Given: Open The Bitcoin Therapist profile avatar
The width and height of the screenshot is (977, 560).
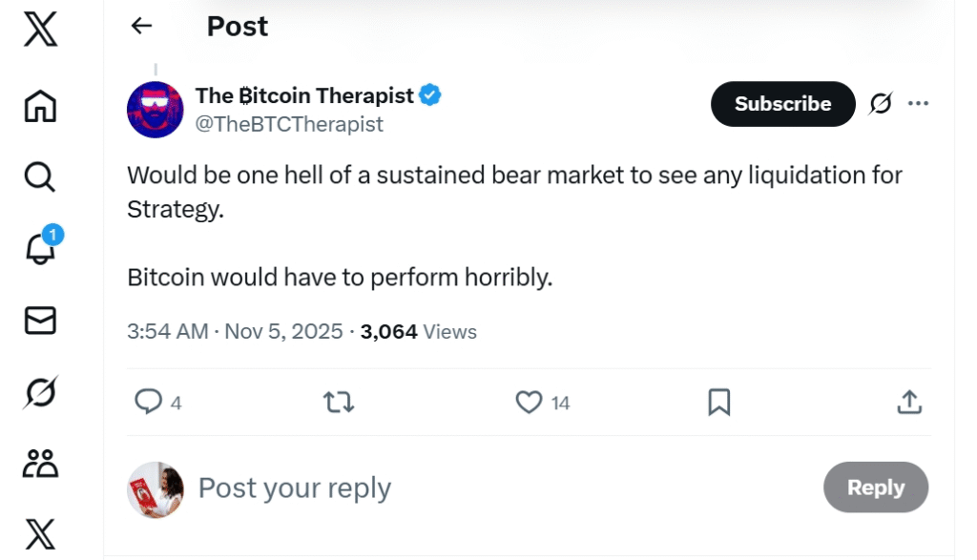Looking at the screenshot, I should tap(155, 109).
